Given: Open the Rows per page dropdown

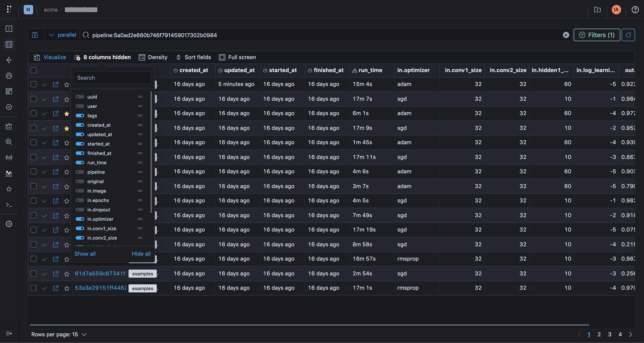Looking at the screenshot, I should pos(59,334).
